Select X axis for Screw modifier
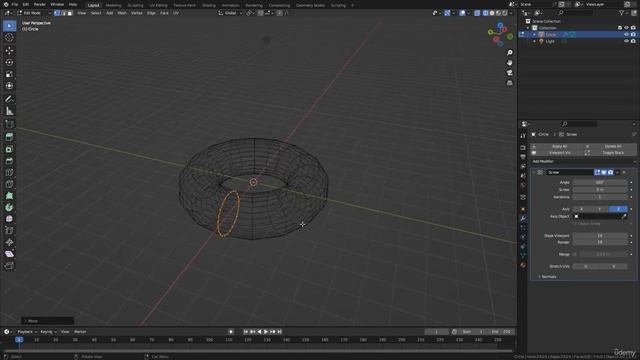The image size is (640, 360). (582, 209)
